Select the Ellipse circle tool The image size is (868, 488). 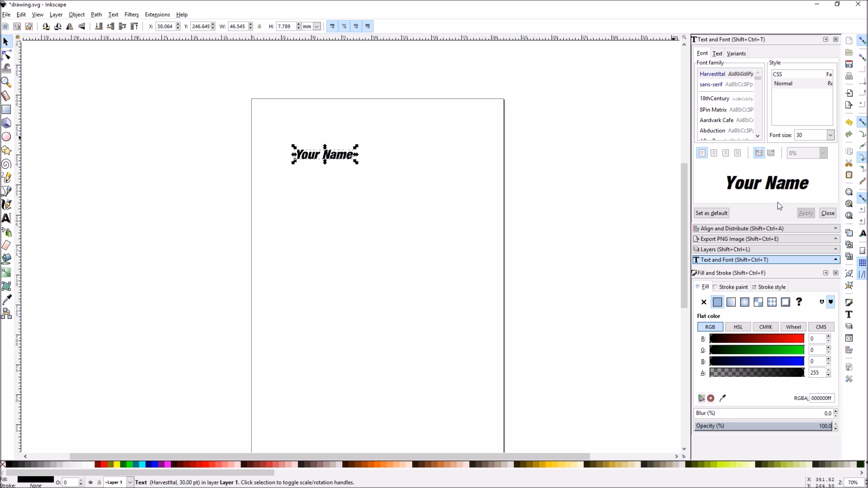pyautogui.click(x=6, y=136)
